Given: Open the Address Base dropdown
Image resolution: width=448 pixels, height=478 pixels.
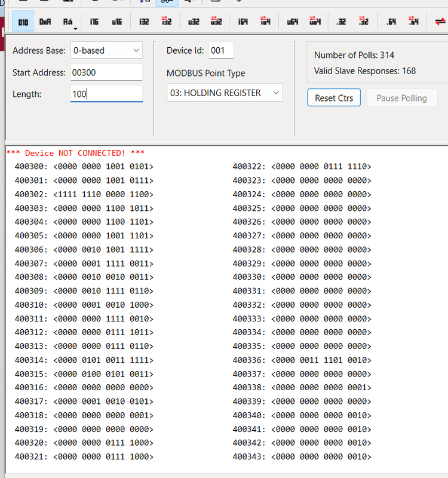Looking at the screenshot, I should point(106,50).
